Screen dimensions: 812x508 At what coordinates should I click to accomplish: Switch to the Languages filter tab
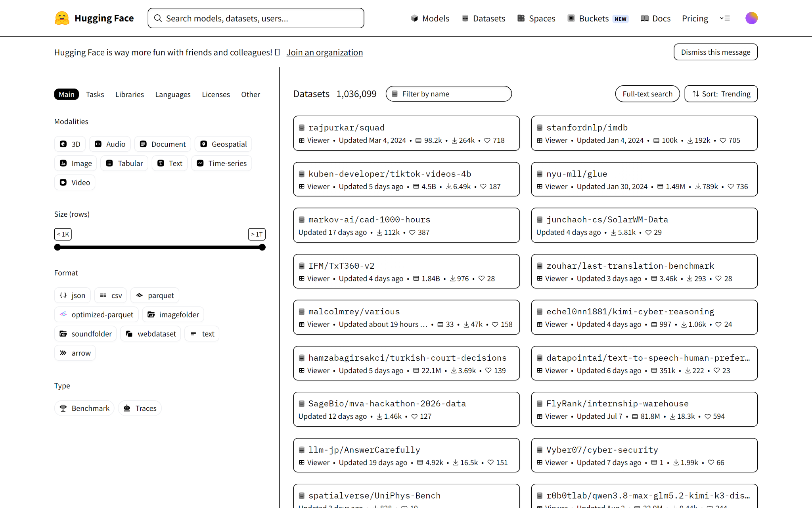point(173,94)
